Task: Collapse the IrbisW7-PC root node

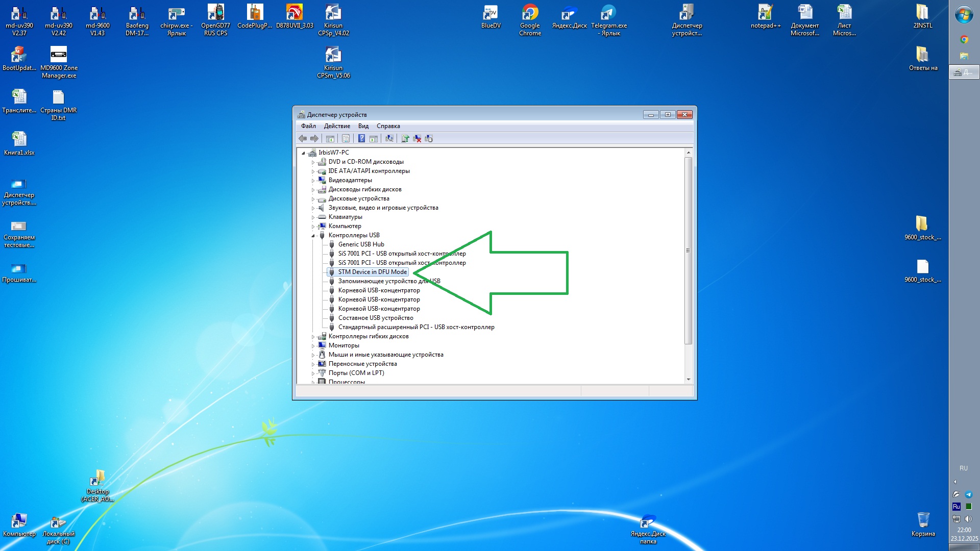Action: pos(303,153)
